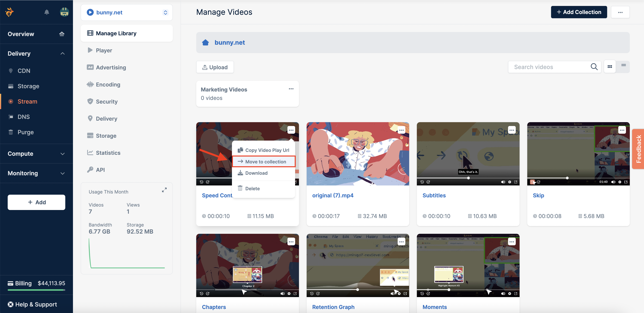Click the notification bell icon
The height and width of the screenshot is (313, 644).
(x=46, y=12)
